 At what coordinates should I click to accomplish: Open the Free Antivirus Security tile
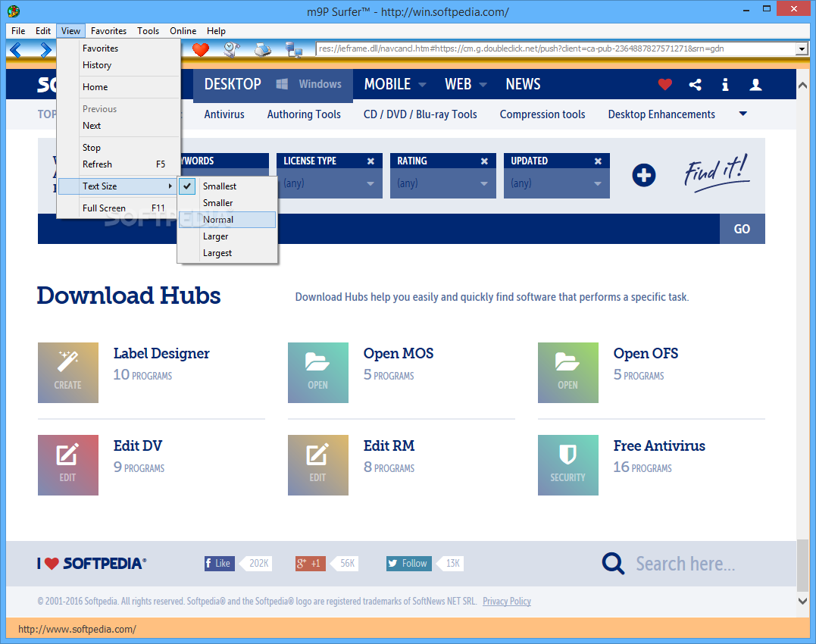(x=567, y=465)
